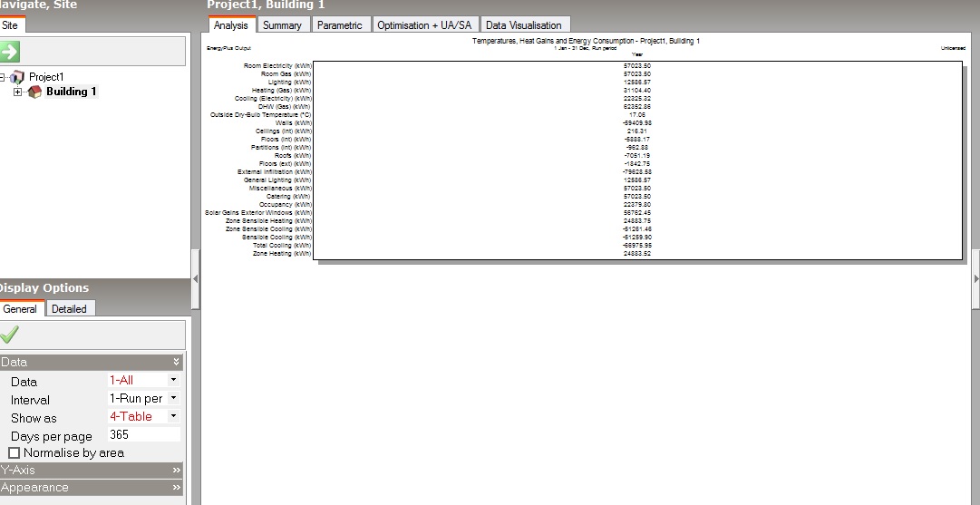The width and height of the screenshot is (980, 505).
Task: Select the External Infiltration (kWh) row label
Action: coord(275,171)
